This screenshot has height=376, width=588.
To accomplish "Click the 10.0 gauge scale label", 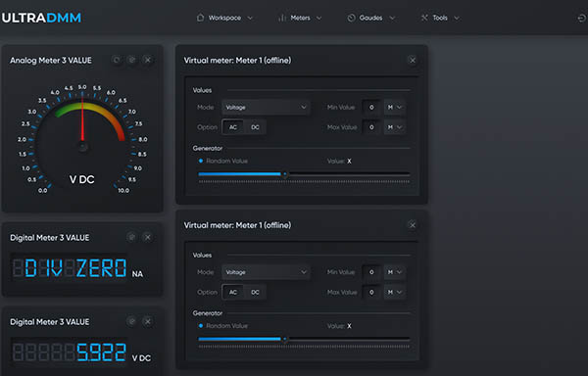I will point(123,190).
